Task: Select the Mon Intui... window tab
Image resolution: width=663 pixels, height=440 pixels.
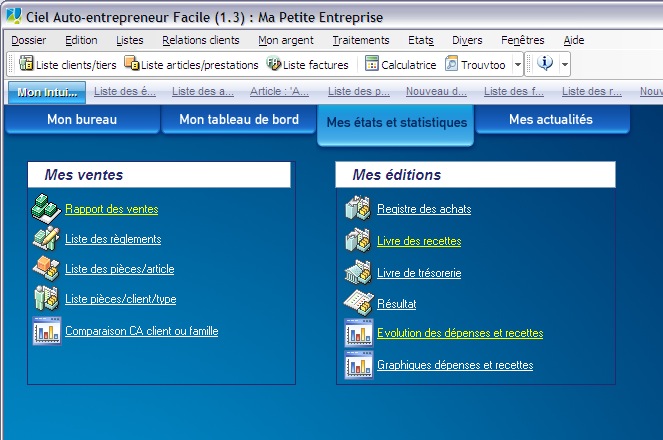Action: click(x=47, y=92)
